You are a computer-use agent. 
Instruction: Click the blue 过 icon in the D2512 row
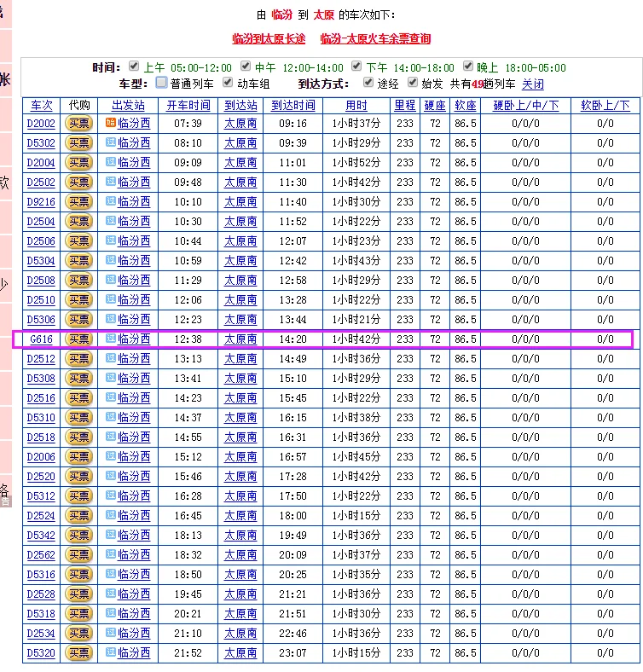111,358
